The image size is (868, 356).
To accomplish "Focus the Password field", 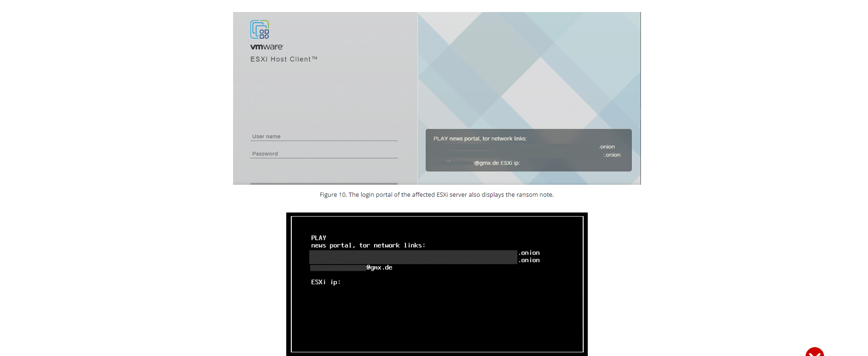I will [x=324, y=154].
